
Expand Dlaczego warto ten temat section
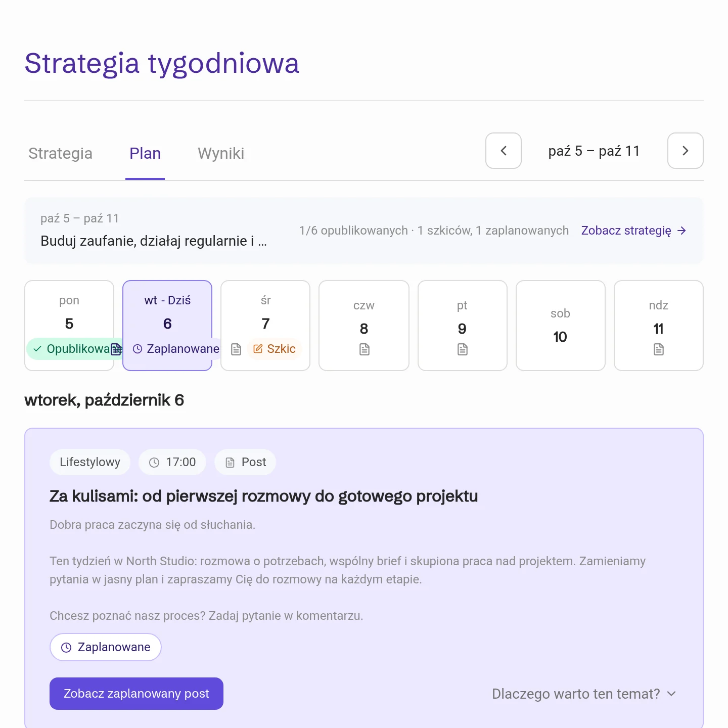click(x=584, y=694)
